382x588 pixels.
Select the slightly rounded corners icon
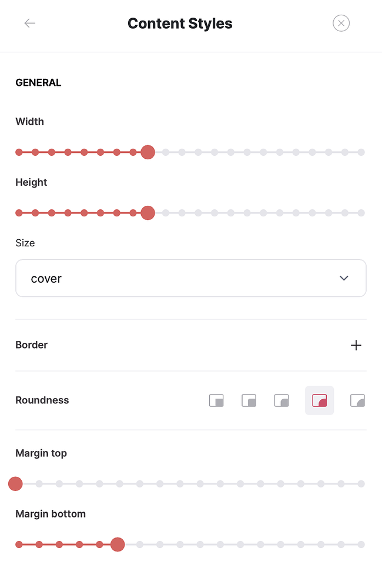pos(249,400)
